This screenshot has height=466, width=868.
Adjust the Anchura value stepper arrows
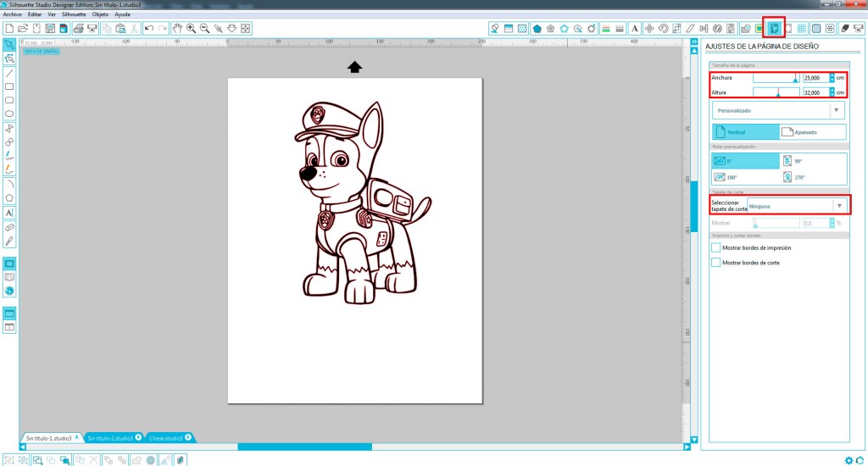[832, 77]
